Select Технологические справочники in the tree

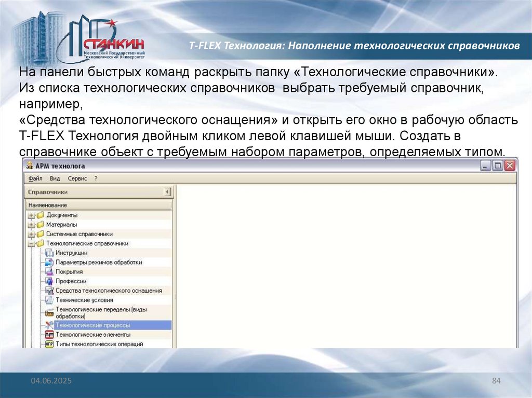(x=87, y=243)
